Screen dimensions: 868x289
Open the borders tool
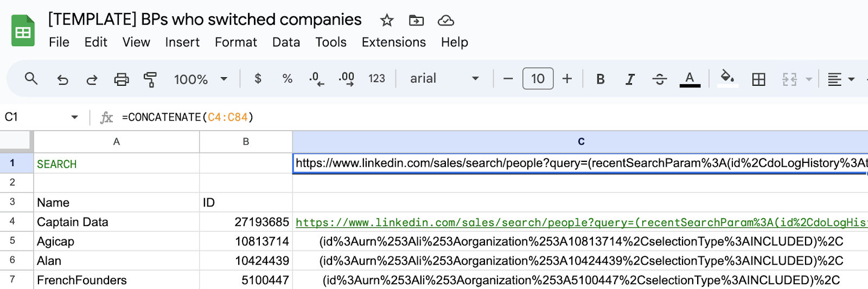(x=759, y=79)
